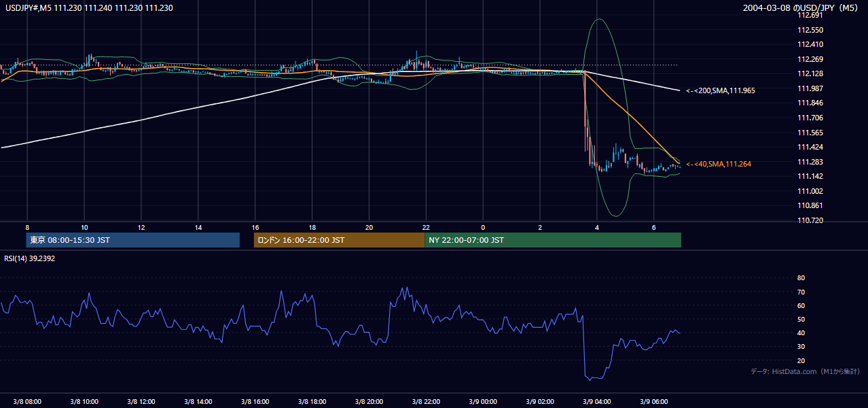Click hour label 0 under the price chart
Viewport: 868px width, 408px height.
483,226
